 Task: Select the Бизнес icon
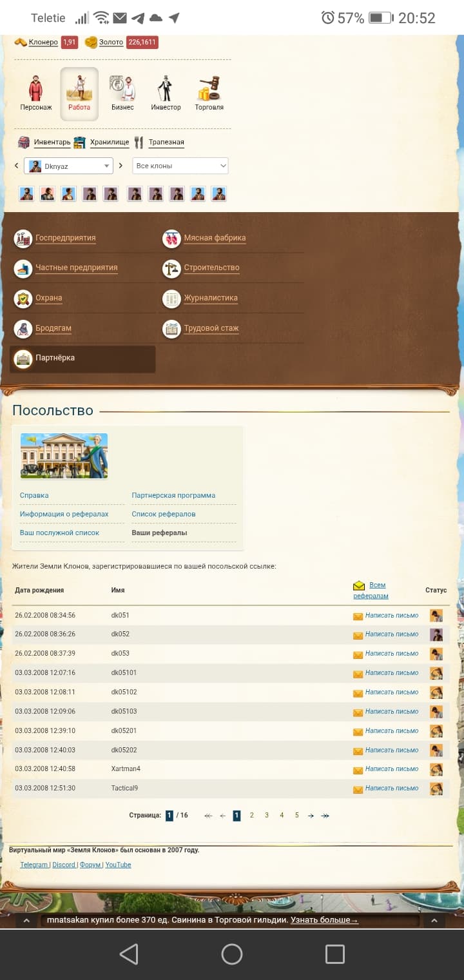tap(122, 89)
